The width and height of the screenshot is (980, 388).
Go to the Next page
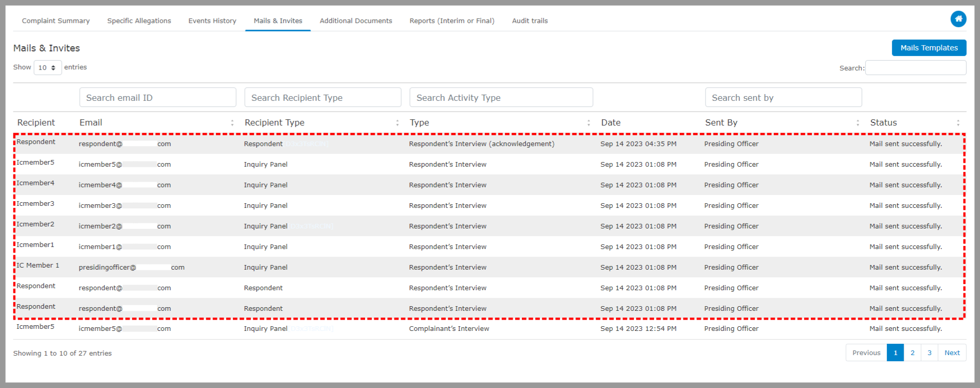click(952, 353)
